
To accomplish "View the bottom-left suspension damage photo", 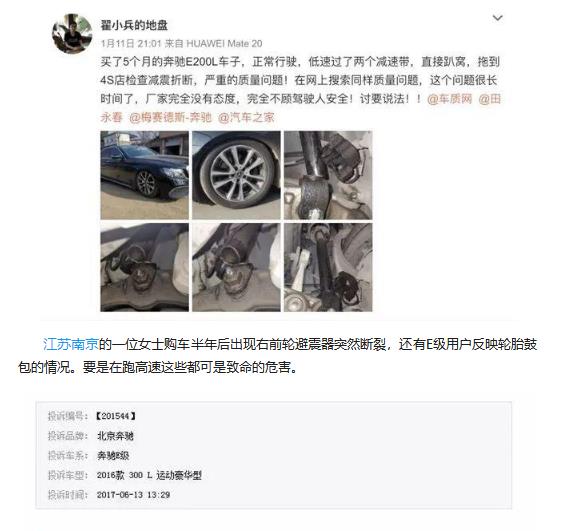I will [145, 268].
